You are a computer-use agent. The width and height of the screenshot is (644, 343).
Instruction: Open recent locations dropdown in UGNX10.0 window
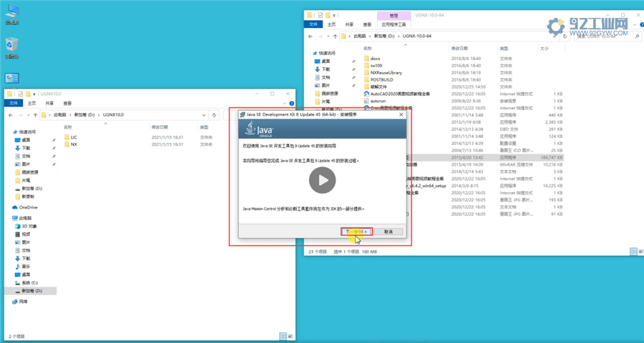[29, 115]
